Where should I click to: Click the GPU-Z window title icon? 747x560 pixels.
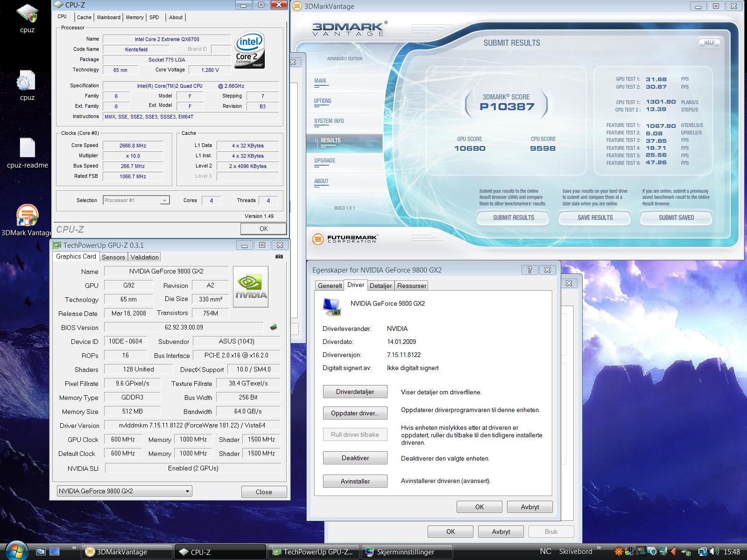pyautogui.click(x=57, y=245)
